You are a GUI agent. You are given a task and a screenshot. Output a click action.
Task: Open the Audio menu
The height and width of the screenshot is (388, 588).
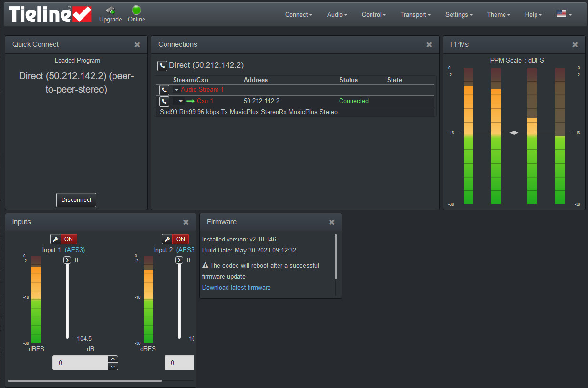337,15
